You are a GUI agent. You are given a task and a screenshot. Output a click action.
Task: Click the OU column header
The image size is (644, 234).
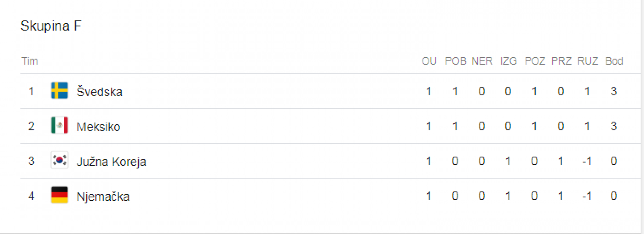429,61
